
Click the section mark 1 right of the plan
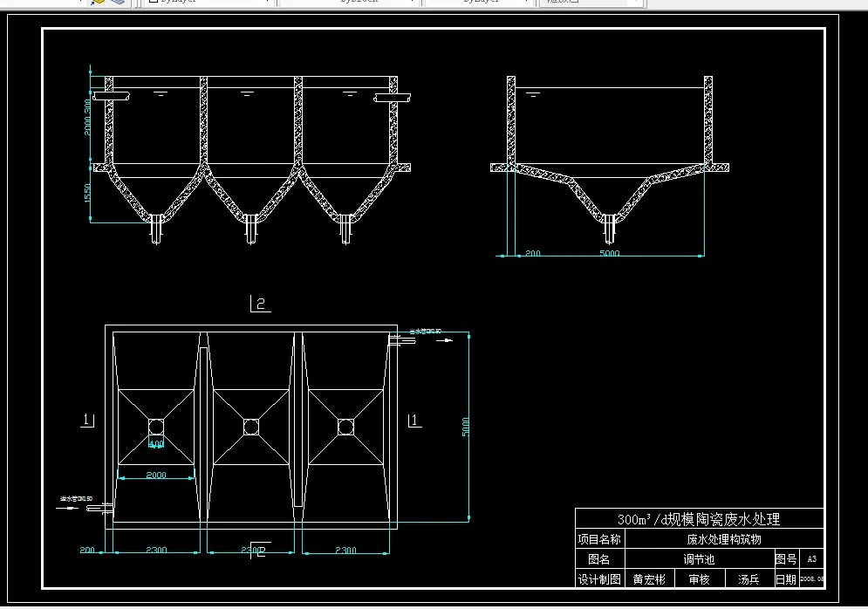(x=414, y=421)
